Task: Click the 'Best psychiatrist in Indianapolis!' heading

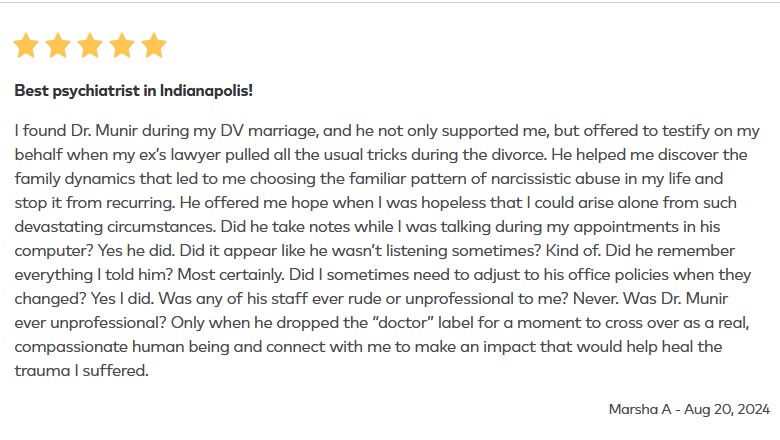Action: (x=133, y=90)
